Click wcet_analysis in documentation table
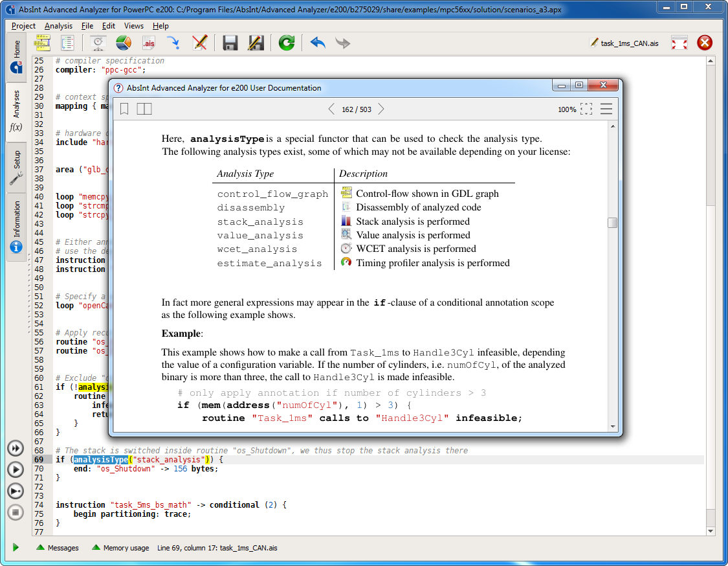The image size is (728, 566). click(257, 249)
